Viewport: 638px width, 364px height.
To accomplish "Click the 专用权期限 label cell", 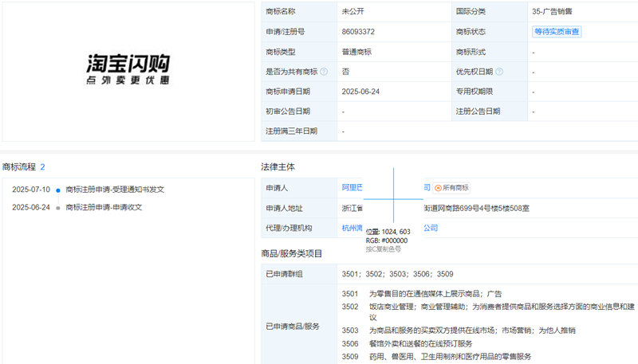I will [490, 92].
